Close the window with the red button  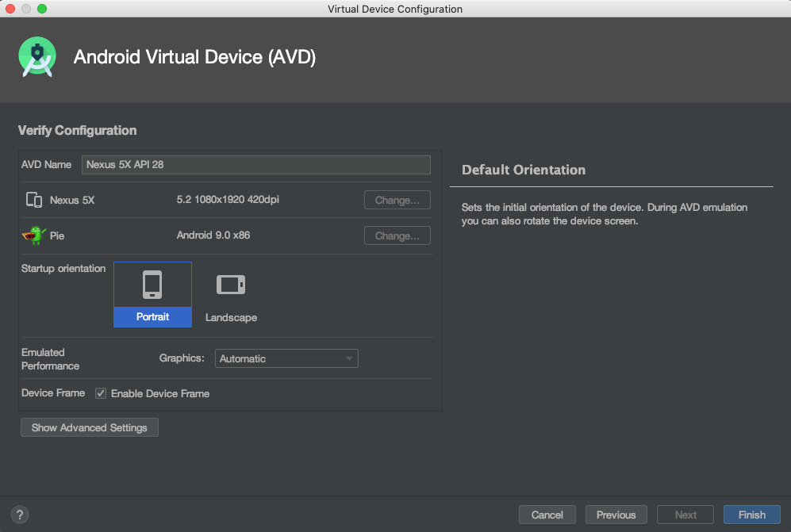(x=10, y=9)
